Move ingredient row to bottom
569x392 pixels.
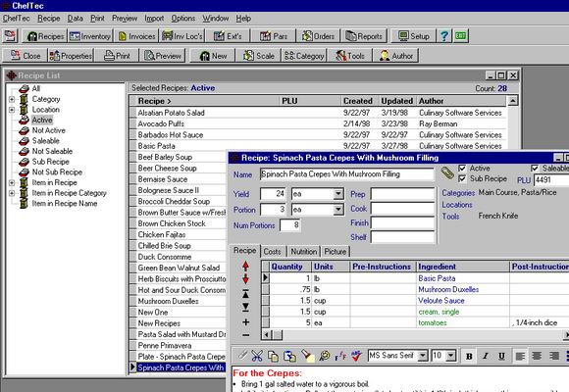click(245, 308)
